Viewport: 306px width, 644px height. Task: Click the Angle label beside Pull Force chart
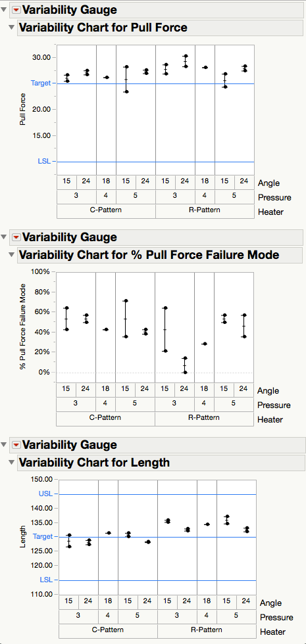269,183
